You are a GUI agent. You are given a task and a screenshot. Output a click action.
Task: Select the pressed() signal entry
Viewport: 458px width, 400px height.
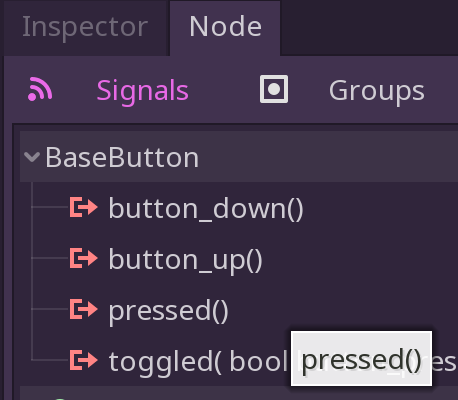point(169,311)
